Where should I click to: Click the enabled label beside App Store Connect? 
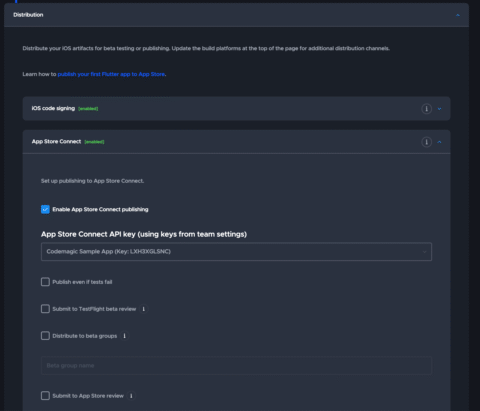[94, 142]
